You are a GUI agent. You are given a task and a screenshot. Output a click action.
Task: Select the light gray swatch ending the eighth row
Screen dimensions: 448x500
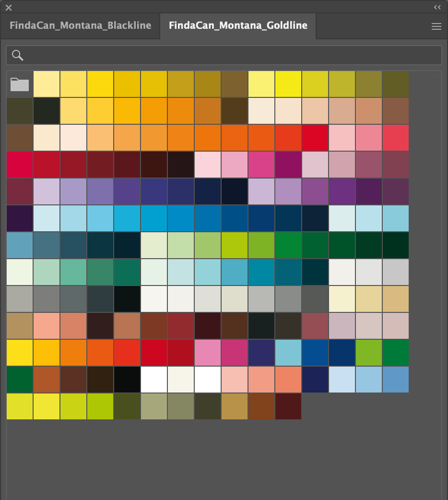396,272
